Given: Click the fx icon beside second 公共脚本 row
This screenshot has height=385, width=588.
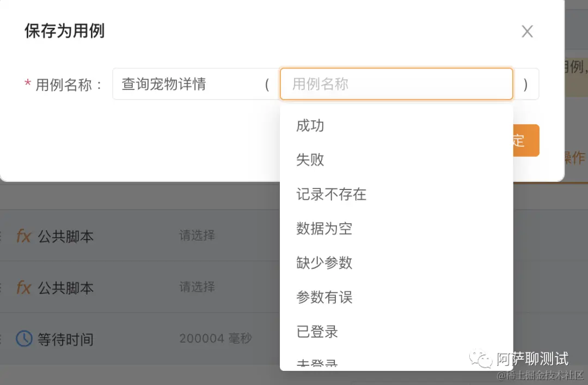Looking at the screenshot, I should coord(25,288).
